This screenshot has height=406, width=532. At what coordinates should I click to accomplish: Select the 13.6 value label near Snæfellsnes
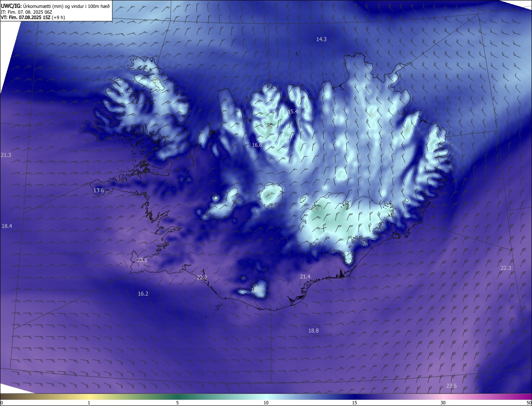click(x=99, y=190)
